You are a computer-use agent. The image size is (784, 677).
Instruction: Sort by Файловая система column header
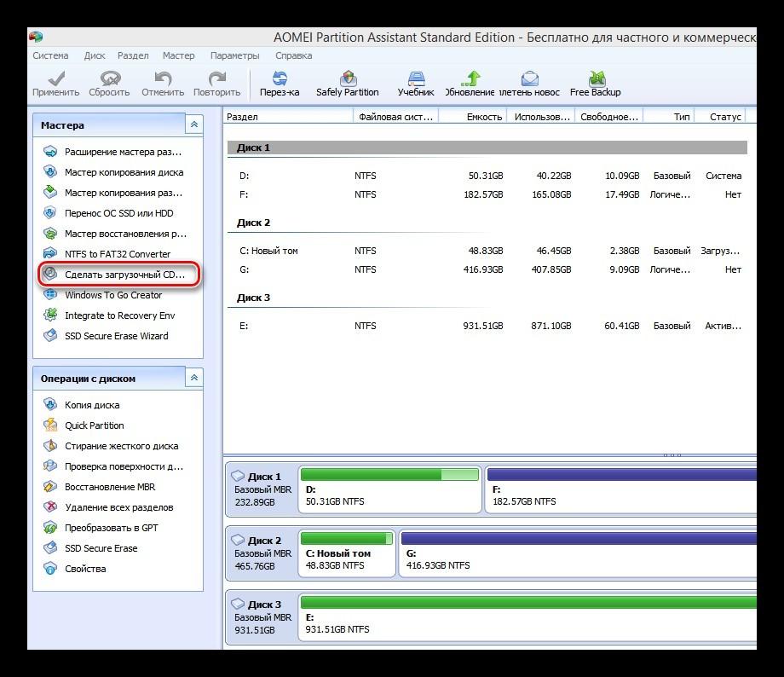[396, 117]
